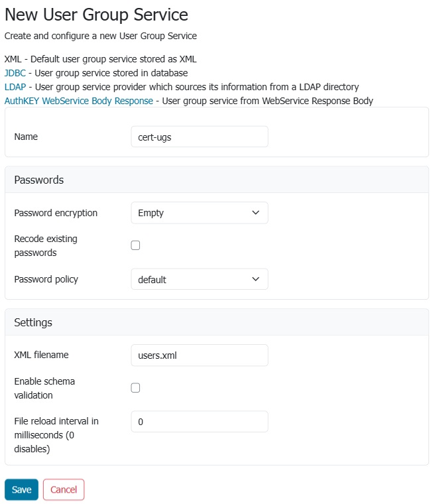431x504 pixels.
Task: Enable the schema validation checkbox
Action: pos(135,388)
